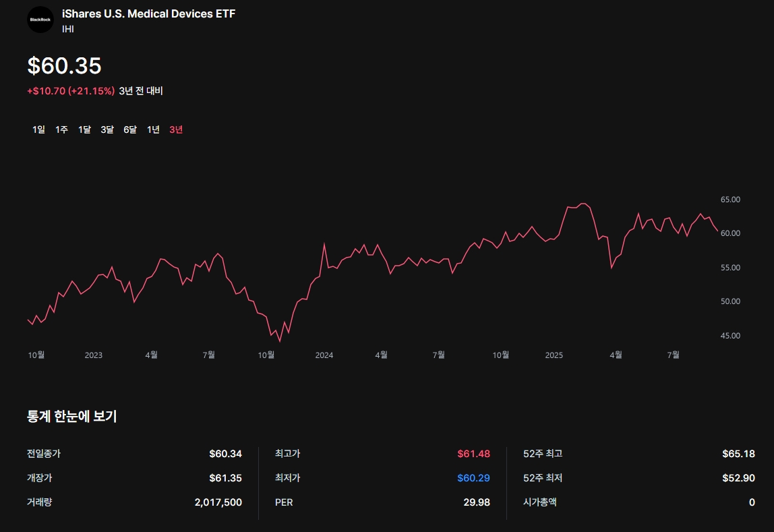Click the PER value 29.98
This screenshot has width=774, height=532.
(477, 502)
